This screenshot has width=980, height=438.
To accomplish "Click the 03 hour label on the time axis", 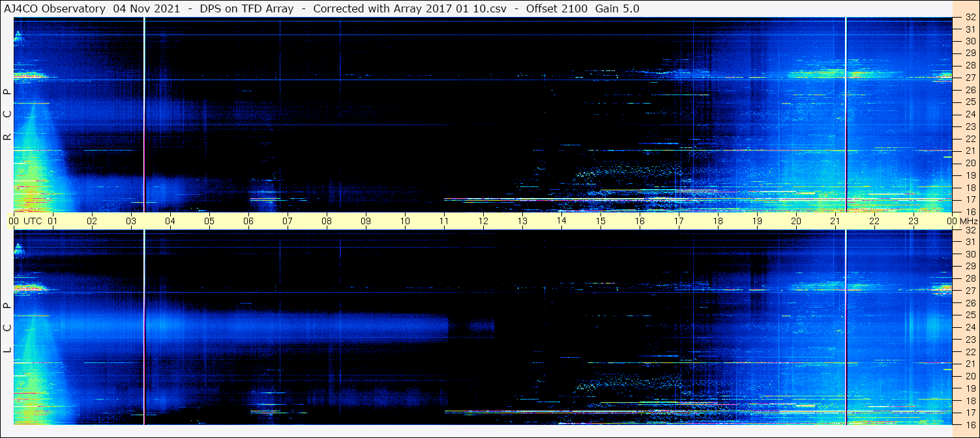I will click(131, 221).
